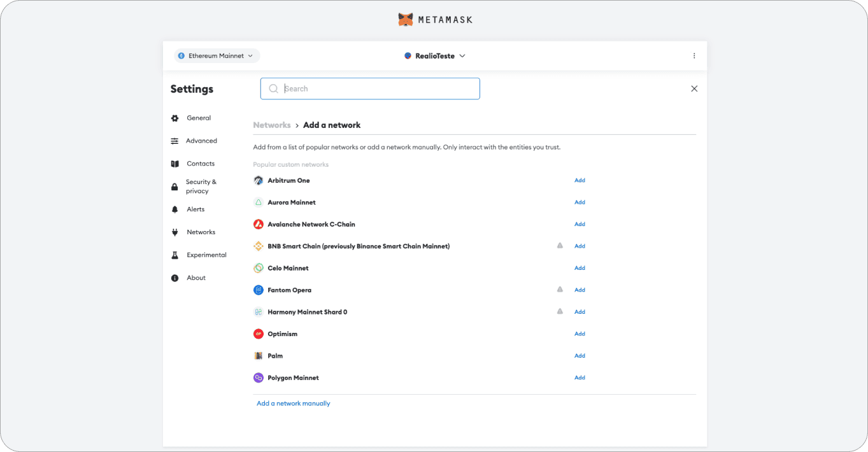
Task: Click the Harmony Mainnet Shard 0 name
Action: 308,313
